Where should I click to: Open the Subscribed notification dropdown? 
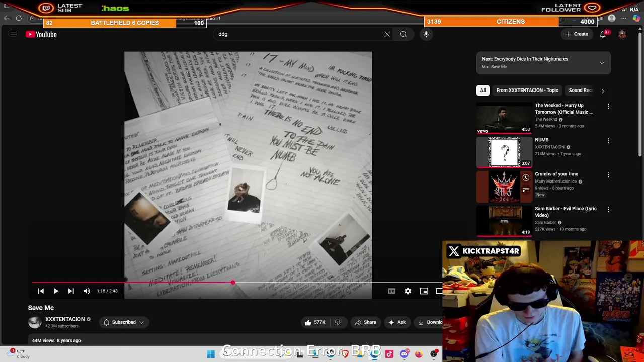[124, 322]
